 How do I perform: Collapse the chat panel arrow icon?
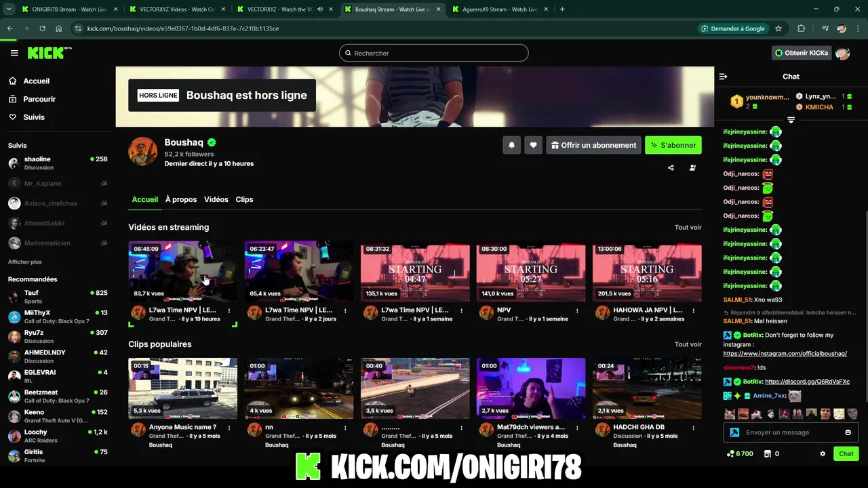[723, 77]
